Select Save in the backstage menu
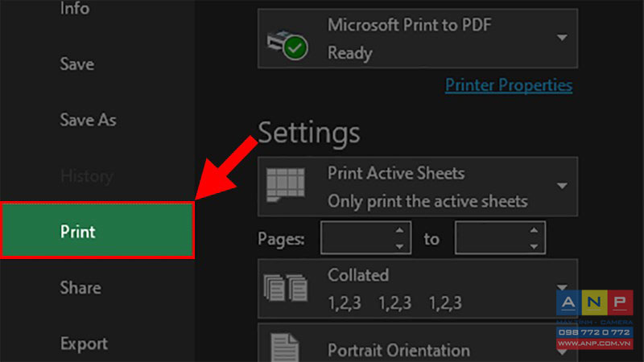Screen dimensions: 644x362 pyautogui.click(x=76, y=64)
